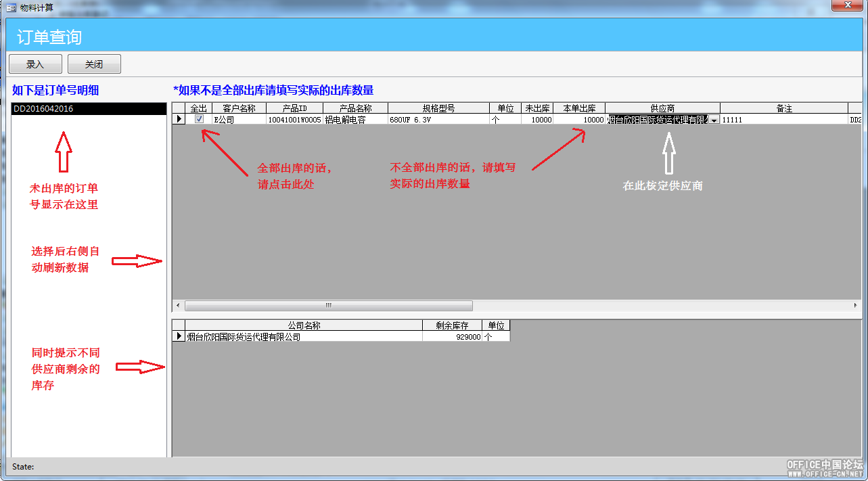This screenshot has width=868, height=481.
Task: Click the 供应商 column header
Action: (662, 108)
